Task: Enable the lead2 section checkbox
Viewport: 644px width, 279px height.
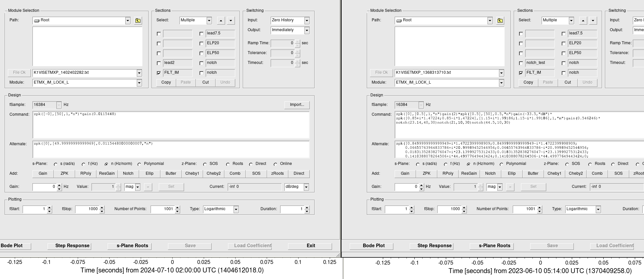Action: tap(159, 63)
